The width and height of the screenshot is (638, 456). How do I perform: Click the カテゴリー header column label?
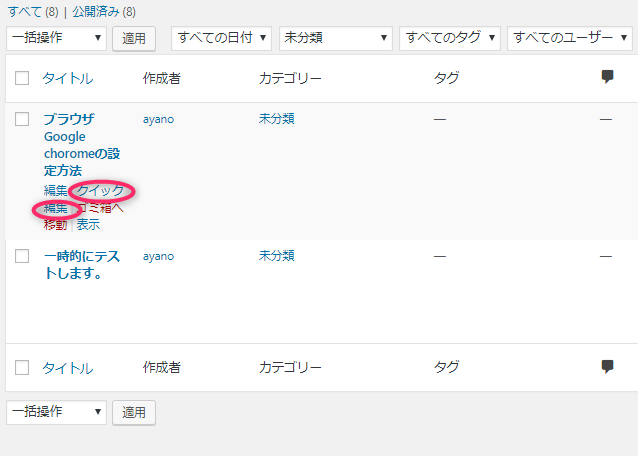coord(290,78)
